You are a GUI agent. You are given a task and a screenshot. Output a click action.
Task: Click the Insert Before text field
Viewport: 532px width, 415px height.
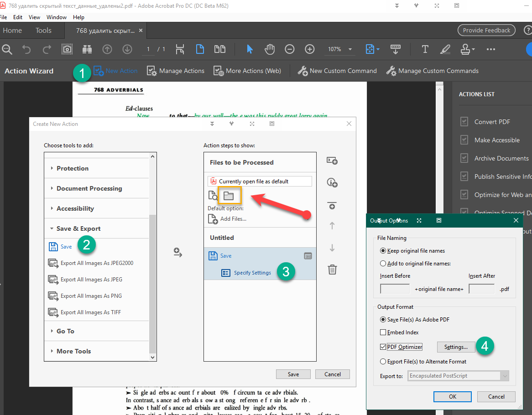pyautogui.click(x=395, y=289)
